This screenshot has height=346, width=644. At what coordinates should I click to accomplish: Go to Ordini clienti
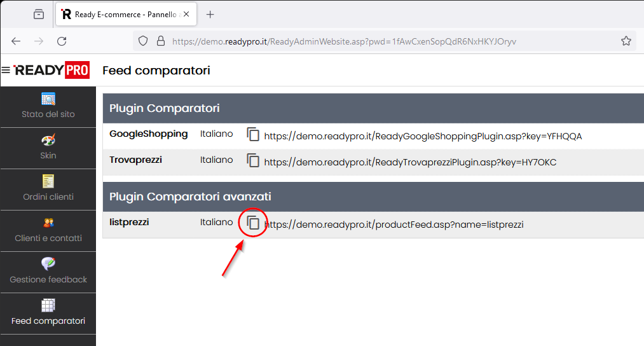[48, 190]
